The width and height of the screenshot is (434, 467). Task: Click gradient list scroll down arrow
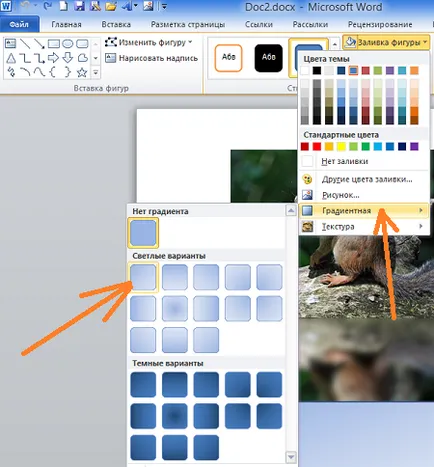[x=291, y=457]
